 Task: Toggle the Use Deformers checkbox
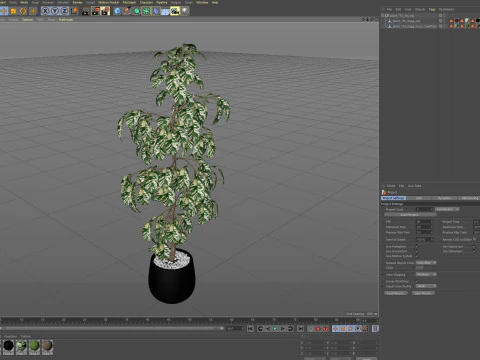pos(474,251)
